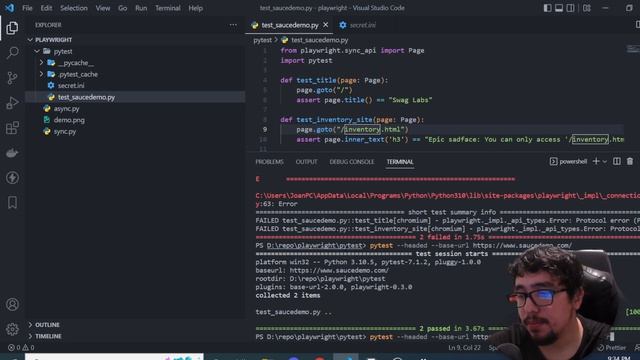This screenshot has width=640, height=360.
Task: Open the Go menu
Action: click(x=122, y=8)
